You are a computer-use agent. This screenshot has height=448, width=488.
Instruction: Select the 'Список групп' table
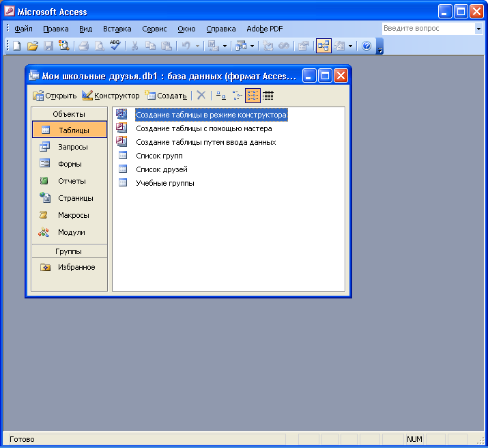click(159, 156)
